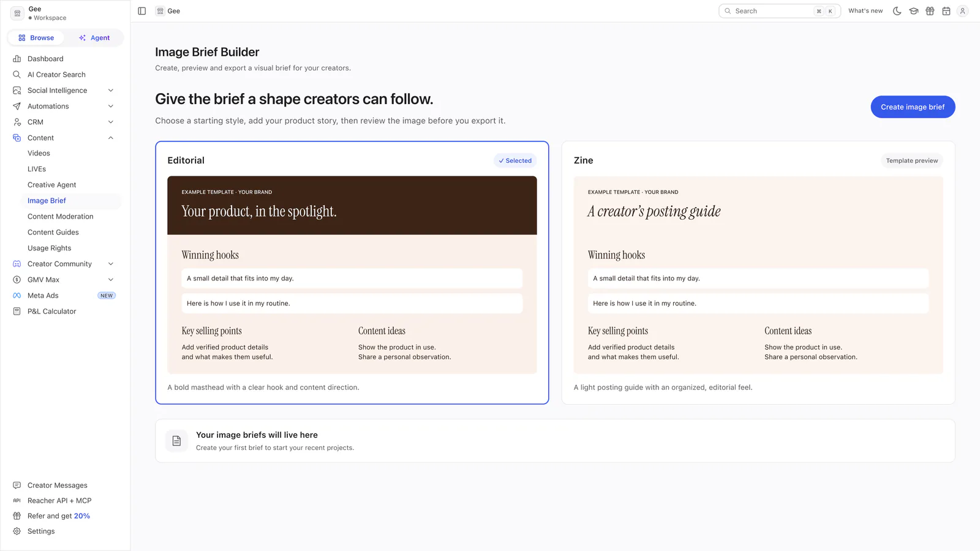The width and height of the screenshot is (980, 551).
Task: Click the Automations paper plane icon
Action: [x=17, y=107]
